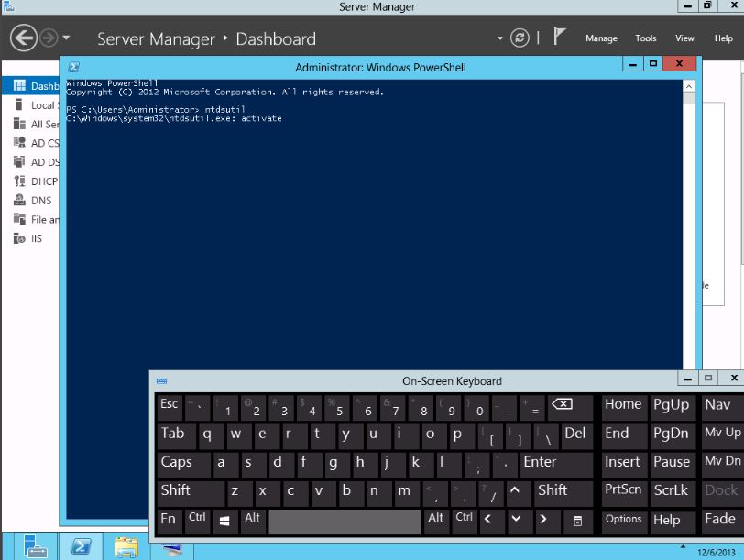Open AD DS role in sidebar
This screenshot has height=560, width=744.
(31, 162)
